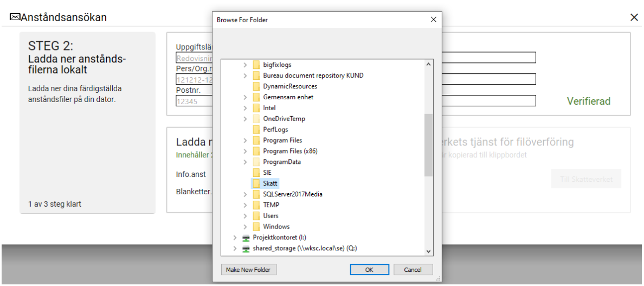The height and width of the screenshot is (286, 644).
Task: Click the folder tree scroll-down arrow
Action: point(429,251)
